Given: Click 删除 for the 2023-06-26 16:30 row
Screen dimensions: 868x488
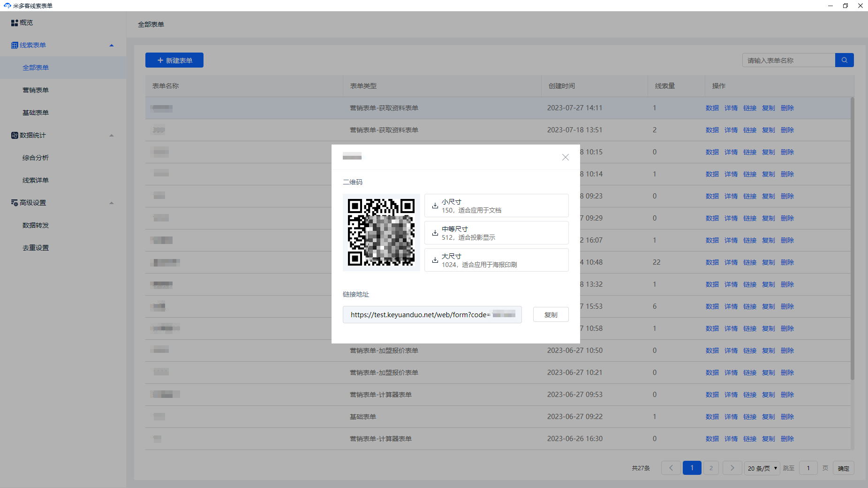Looking at the screenshot, I should [787, 439].
